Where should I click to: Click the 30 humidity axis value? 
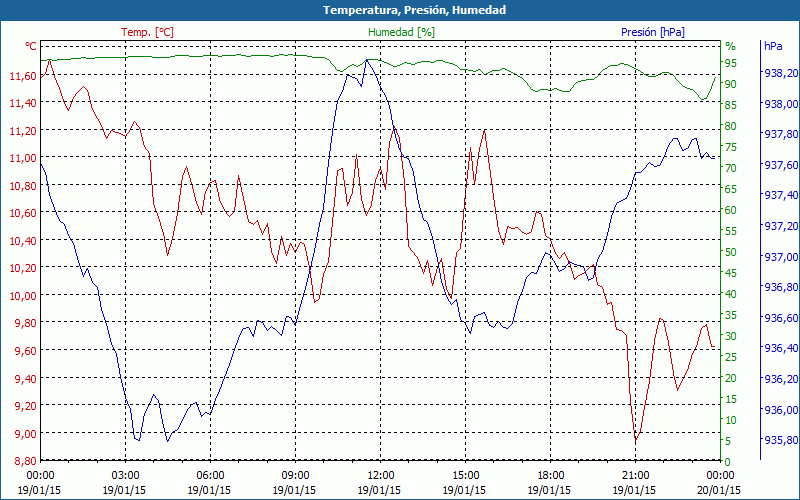731,336
